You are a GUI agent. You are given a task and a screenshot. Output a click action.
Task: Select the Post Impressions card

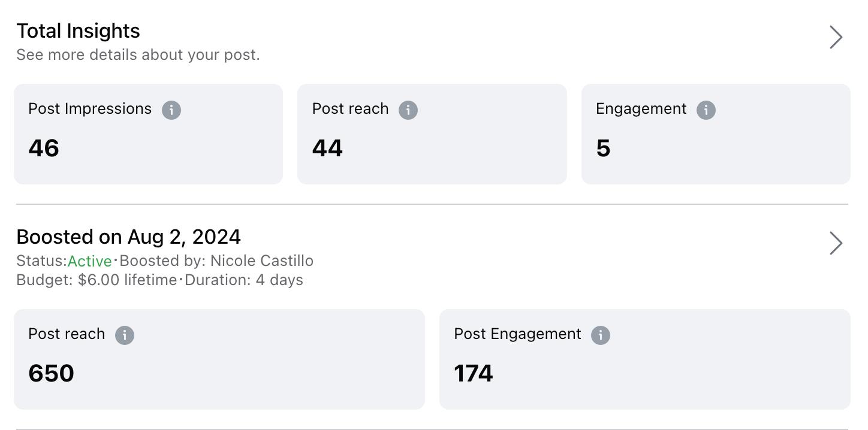point(148,134)
